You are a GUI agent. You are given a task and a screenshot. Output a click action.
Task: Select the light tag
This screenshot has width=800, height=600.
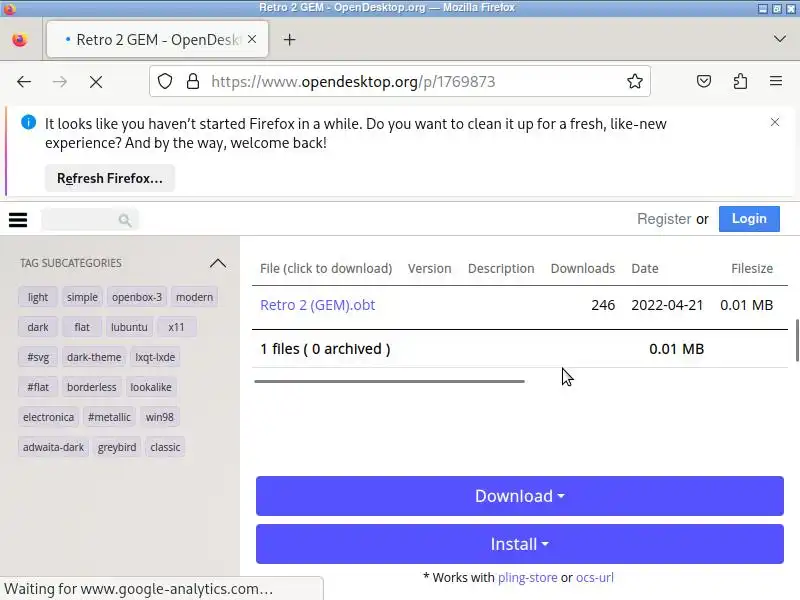click(38, 297)
